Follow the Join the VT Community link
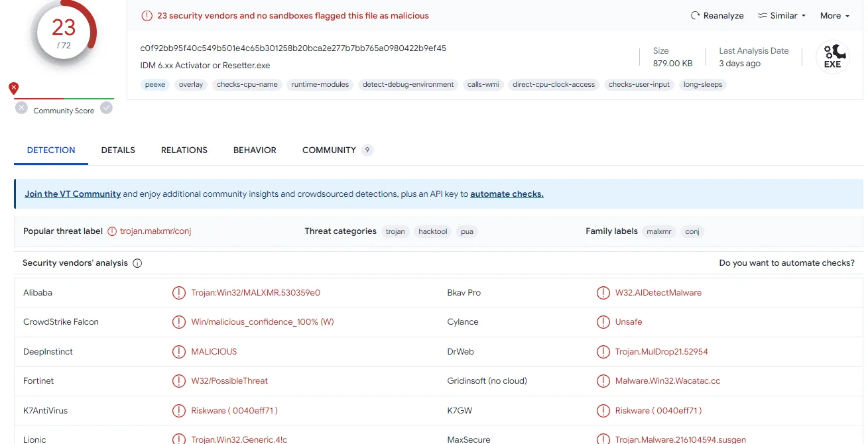The image size is (868, 444). click(x=73, y=194)
